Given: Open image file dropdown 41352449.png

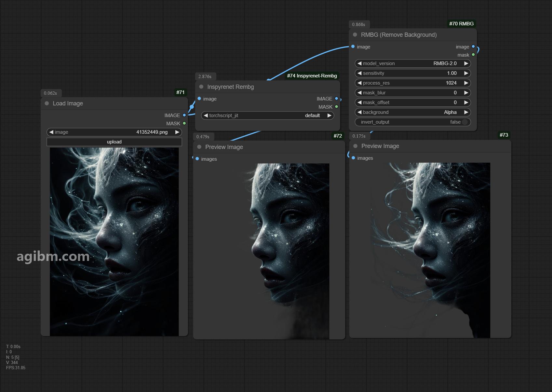Looking at the screenshot, I should pyautogui.click(x=114, y=132).
